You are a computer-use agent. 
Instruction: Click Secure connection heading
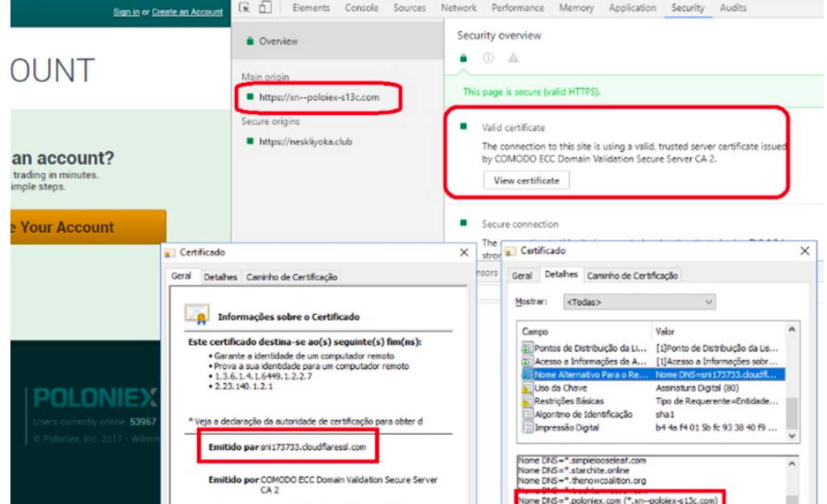pos(520,224)
